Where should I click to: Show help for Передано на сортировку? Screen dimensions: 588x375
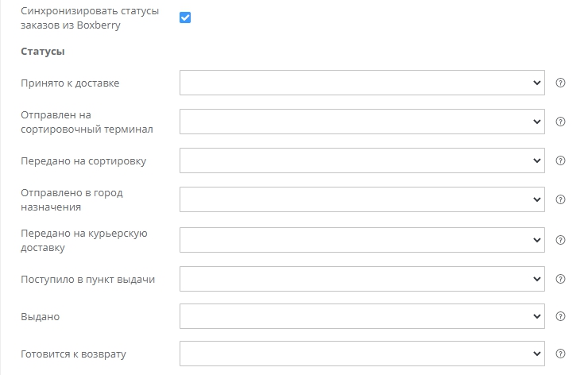click(x=560, y=160)
